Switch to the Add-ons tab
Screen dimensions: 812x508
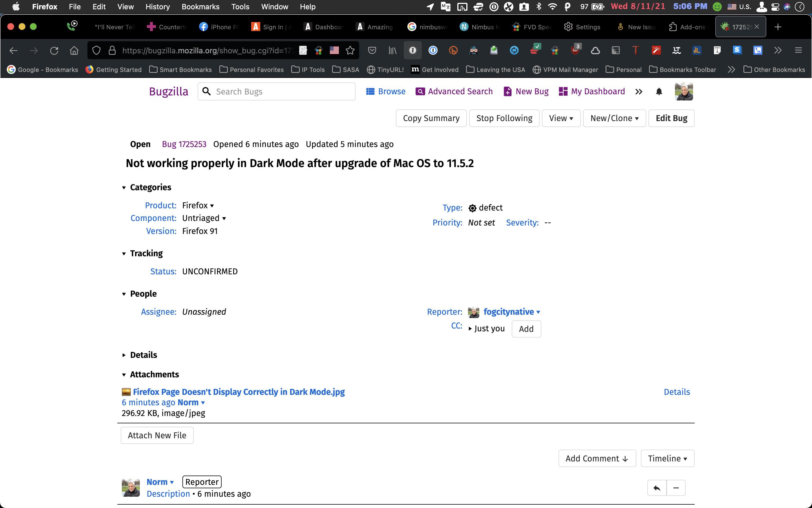point(687,27)
